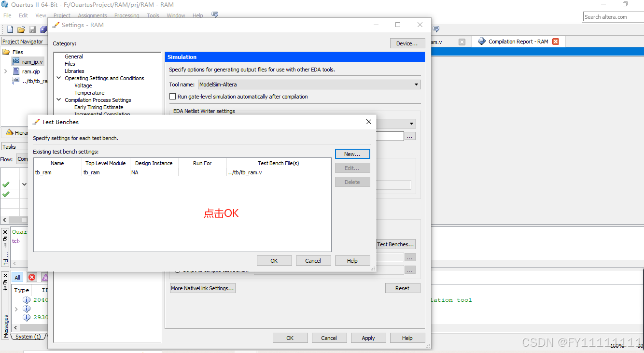This screenshot has height=353, width=644.
Task: Open the File menu
Action: 7,15
